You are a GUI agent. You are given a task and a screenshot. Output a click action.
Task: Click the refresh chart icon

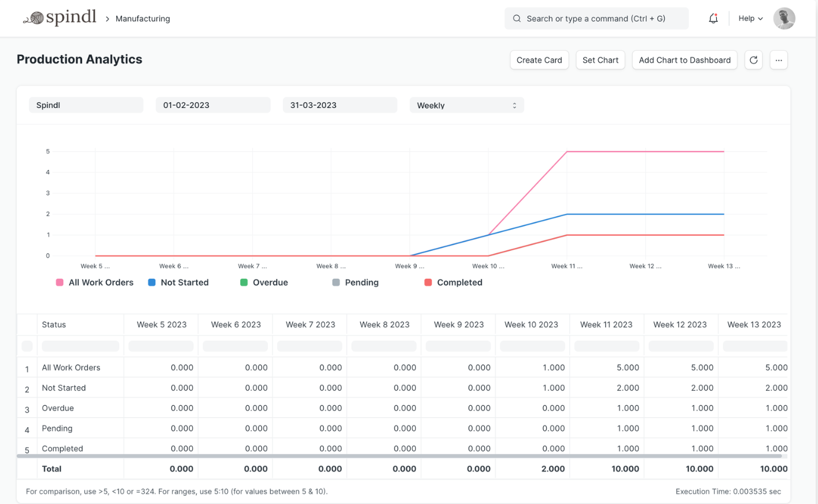click(x=753, y=60)
